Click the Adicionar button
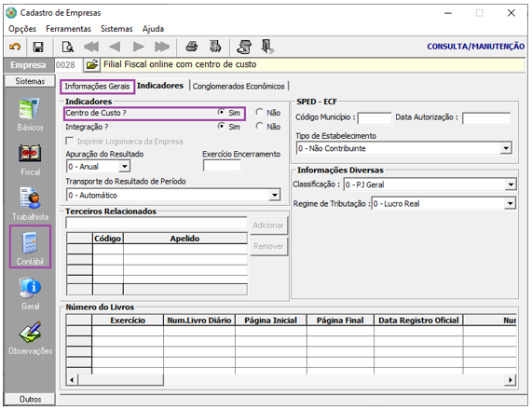Viewport: 532px width, 410px height. pos(268,225)
